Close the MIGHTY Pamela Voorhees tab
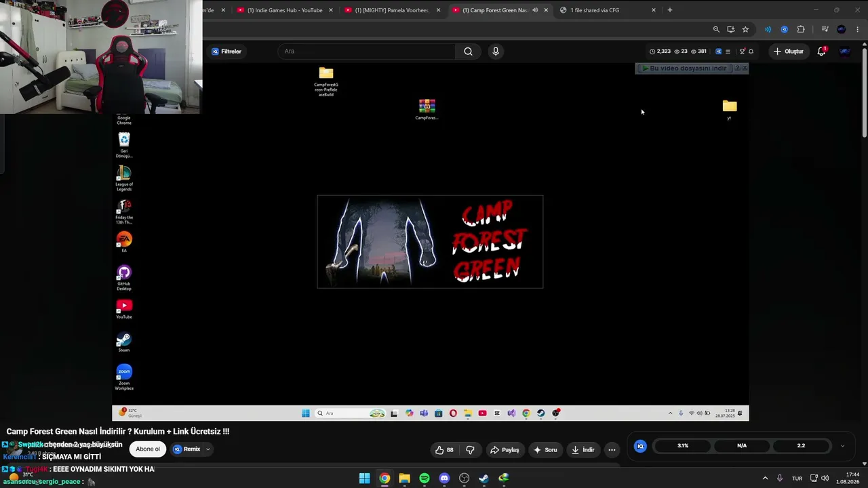Viewport: 868px width, 488px height. click(438, 10)
